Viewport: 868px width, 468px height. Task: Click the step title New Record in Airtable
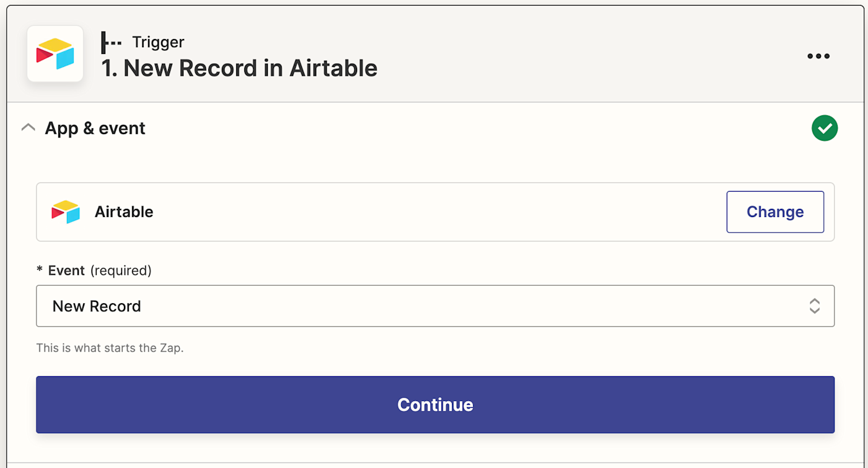tap(239, 68)
